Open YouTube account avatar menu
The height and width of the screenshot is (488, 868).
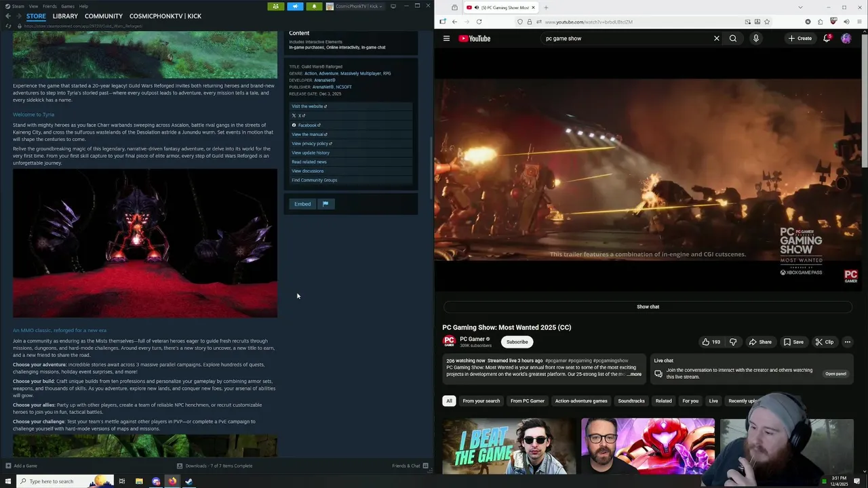[x=846, y=39]
